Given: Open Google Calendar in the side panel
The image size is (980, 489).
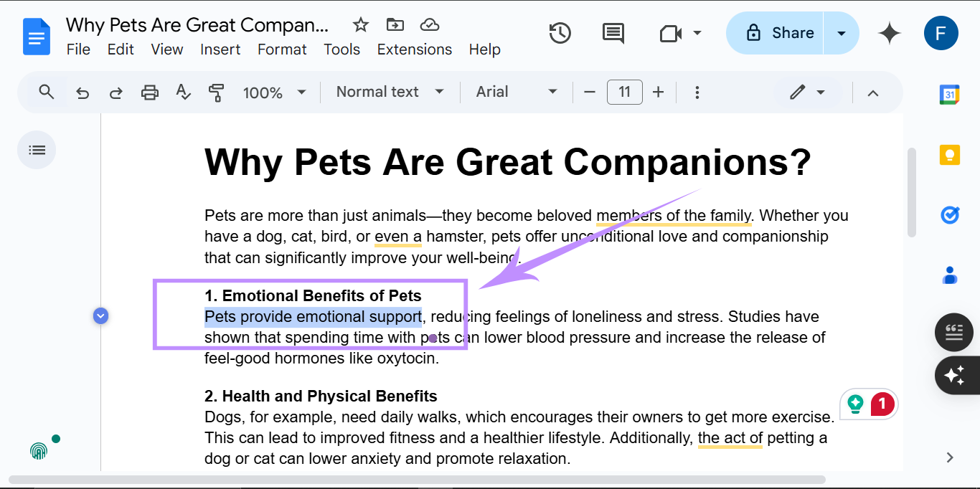Looking at the screenshot, I should click(950, 95).
